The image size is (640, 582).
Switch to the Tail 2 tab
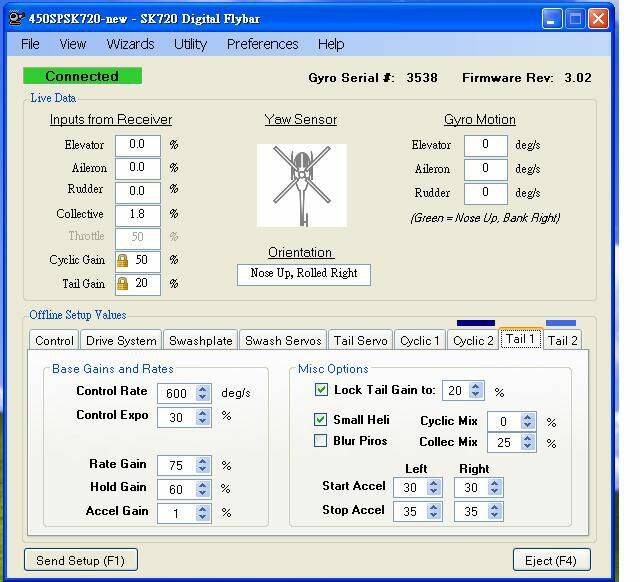(x=562, y=340)
